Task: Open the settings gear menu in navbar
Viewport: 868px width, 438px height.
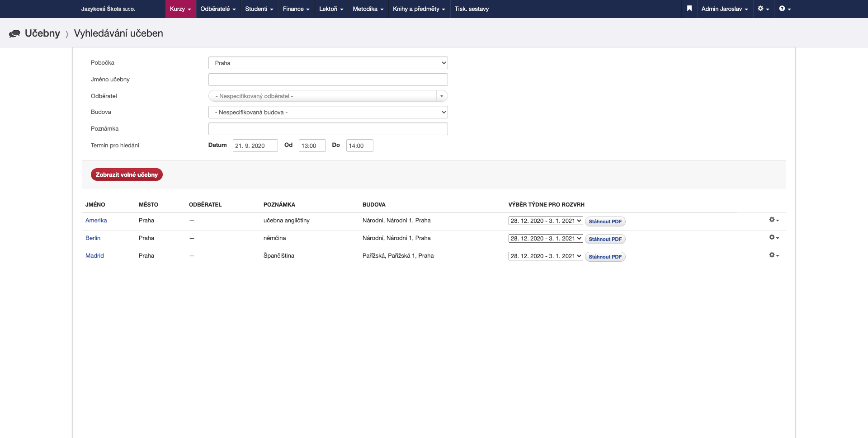Action: [763, 9]
